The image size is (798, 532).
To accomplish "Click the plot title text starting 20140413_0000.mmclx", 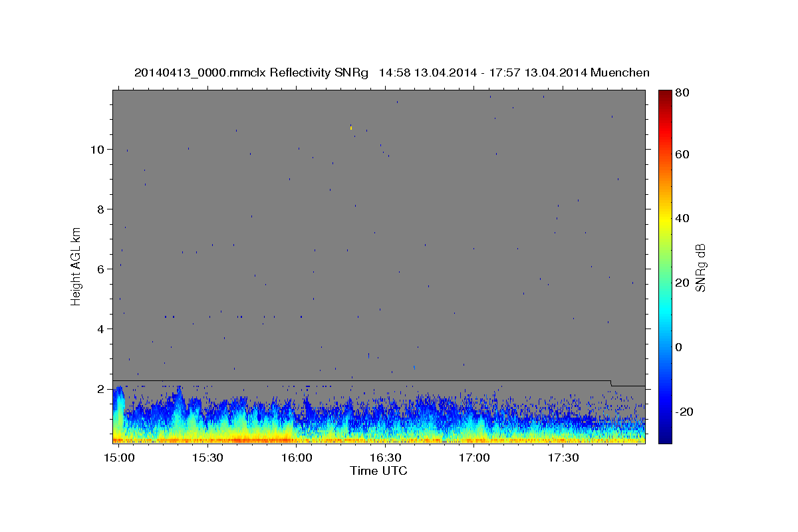I will [392, 72].
